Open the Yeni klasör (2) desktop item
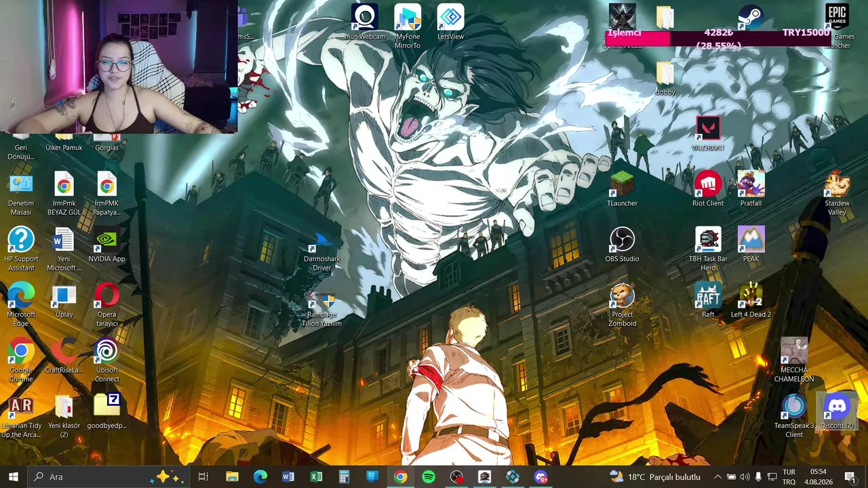 click(x=64, y=416)
